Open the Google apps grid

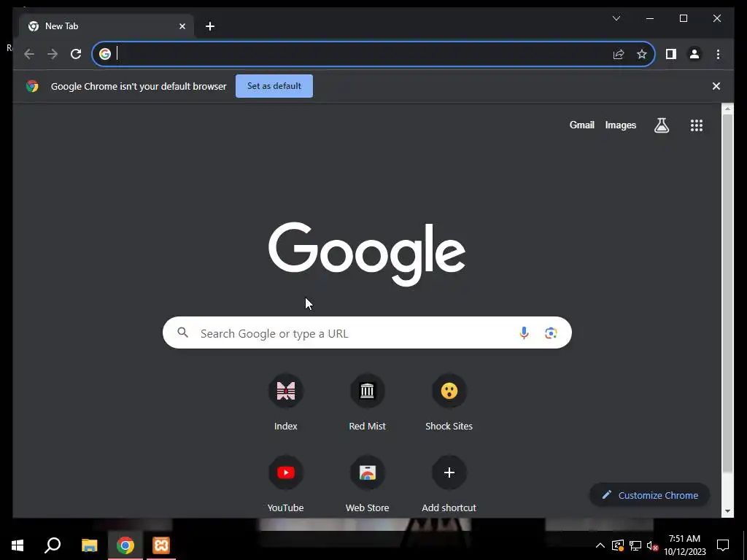point(697,125)
